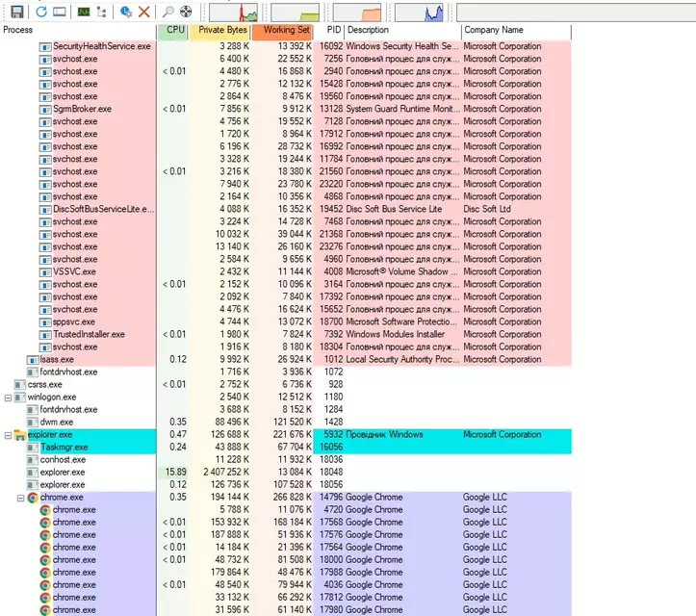Click the Disc Soft Ltd company name
Screen dimensions: 696x616
pos(487,209)
